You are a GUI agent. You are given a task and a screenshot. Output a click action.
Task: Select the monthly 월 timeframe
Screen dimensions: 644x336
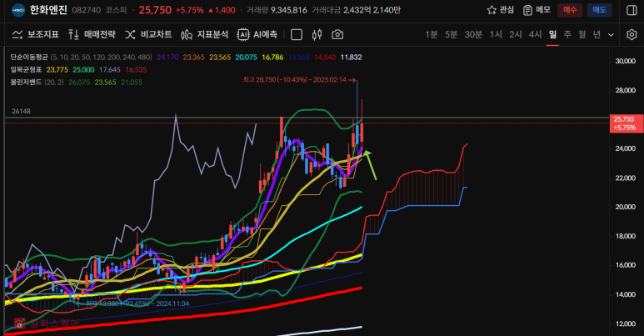tap(582, 34)
